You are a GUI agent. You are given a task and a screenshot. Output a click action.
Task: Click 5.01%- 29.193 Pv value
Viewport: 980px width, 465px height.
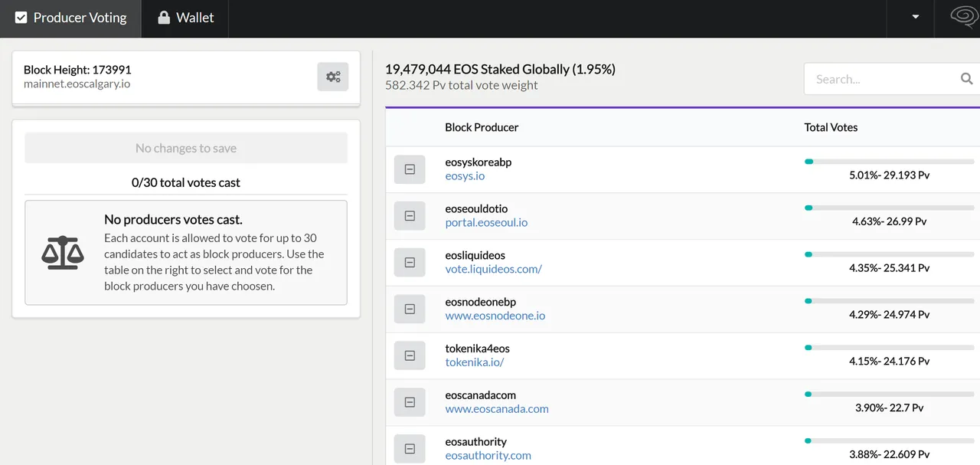pyautogui.click(x=889, y=175)
